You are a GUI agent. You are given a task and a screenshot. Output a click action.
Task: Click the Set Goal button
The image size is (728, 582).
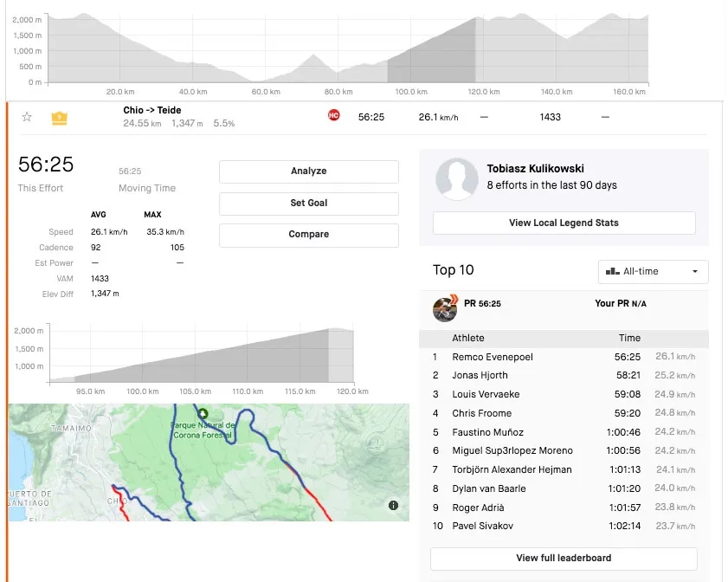click(308, 203)
